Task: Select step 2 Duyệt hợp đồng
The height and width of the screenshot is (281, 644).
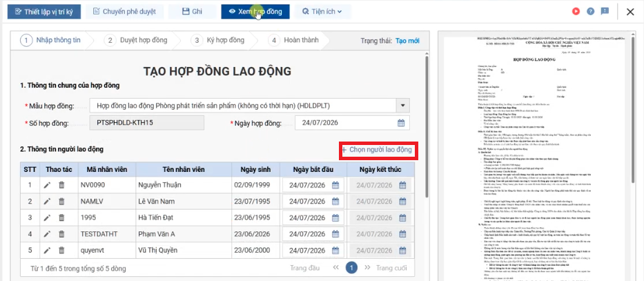Action: tap(137, 40)
